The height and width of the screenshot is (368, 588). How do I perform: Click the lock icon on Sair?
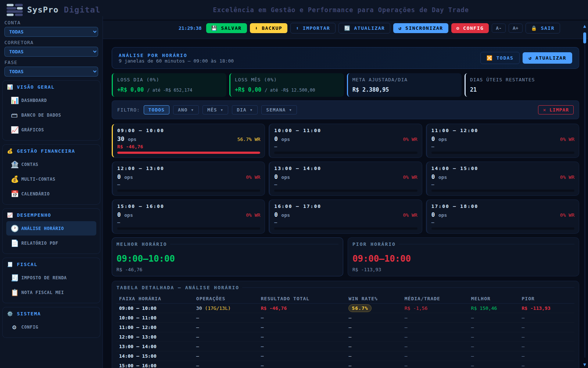(534, 28)
